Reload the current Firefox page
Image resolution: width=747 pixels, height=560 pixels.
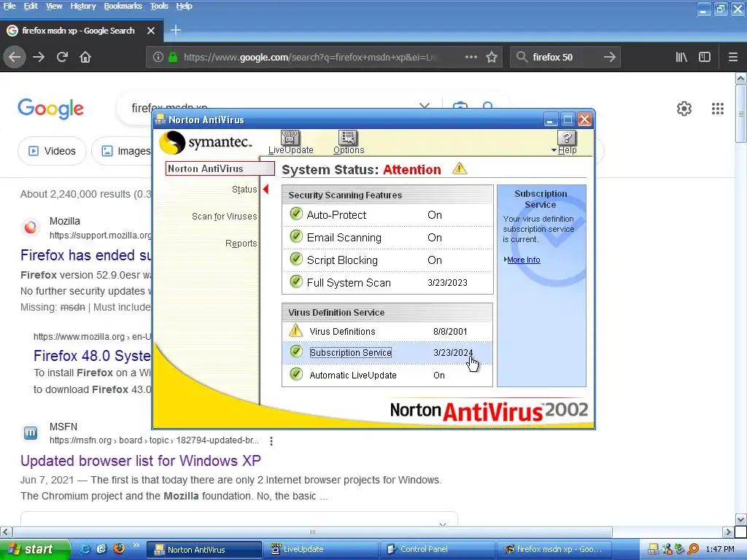click(x=62, y=57)
